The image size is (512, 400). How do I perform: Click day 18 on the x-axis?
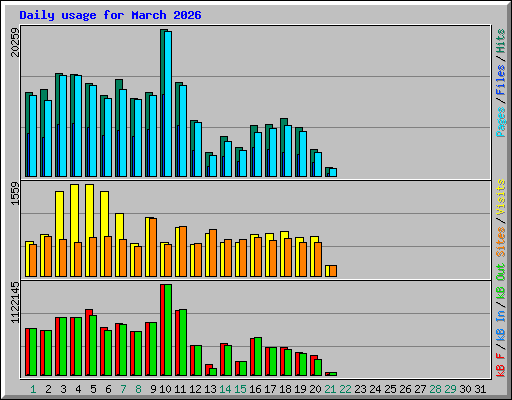pyautogui.click(x=285, y=389)
